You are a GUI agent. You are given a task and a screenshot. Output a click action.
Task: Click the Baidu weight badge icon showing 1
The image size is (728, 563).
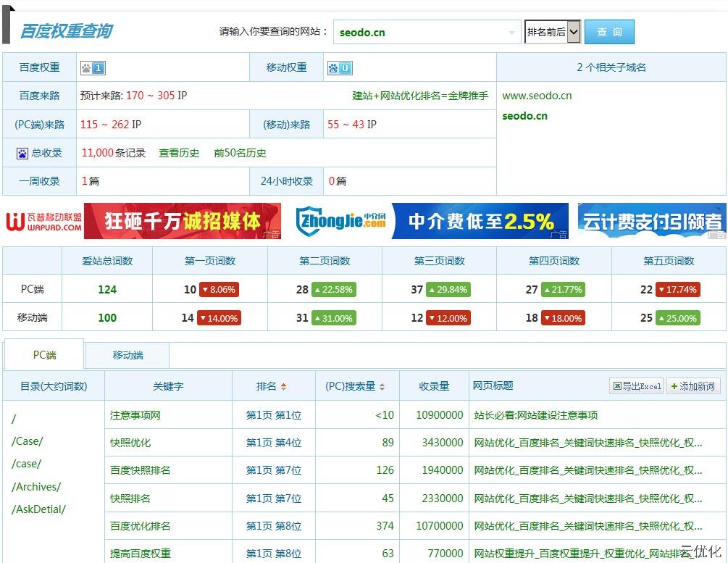[93, 68]
